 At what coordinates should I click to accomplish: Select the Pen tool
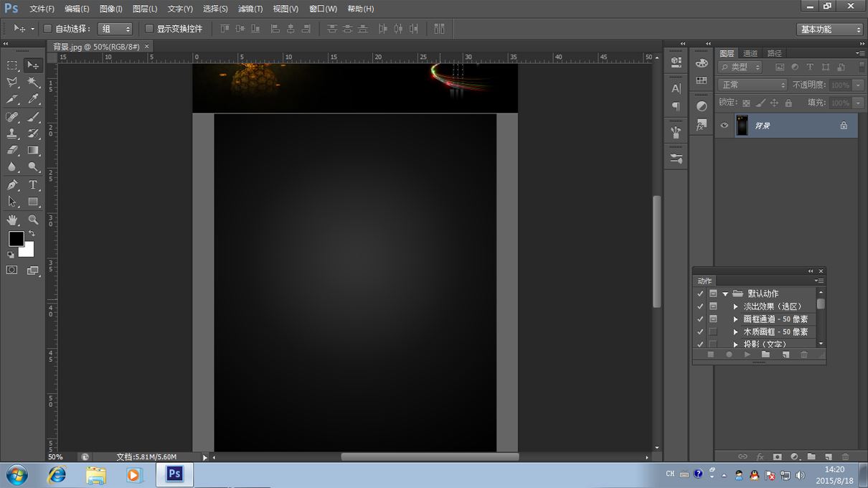pyautogui.click(x=12, y=185)
